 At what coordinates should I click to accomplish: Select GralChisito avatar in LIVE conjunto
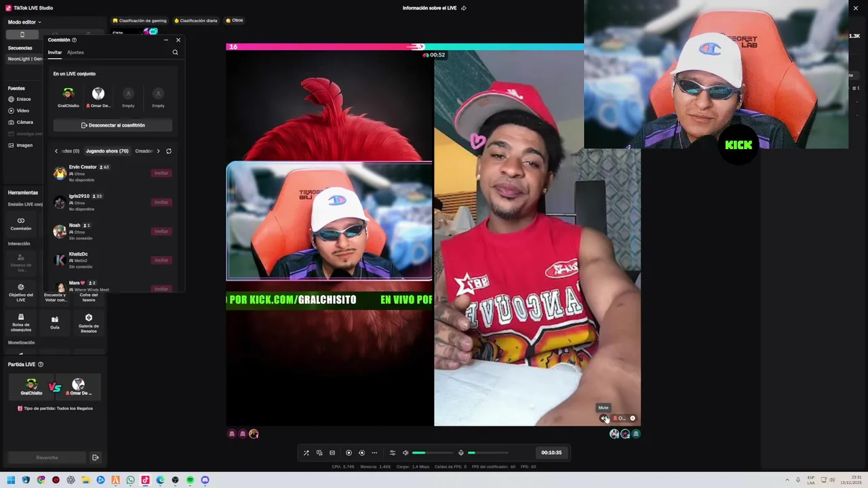tap(68, 94)
